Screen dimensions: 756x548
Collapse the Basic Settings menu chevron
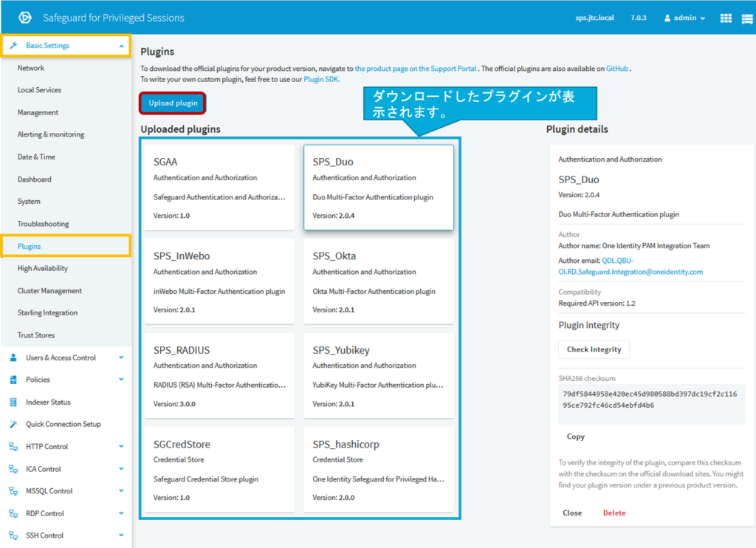click(x=122, y=46)
